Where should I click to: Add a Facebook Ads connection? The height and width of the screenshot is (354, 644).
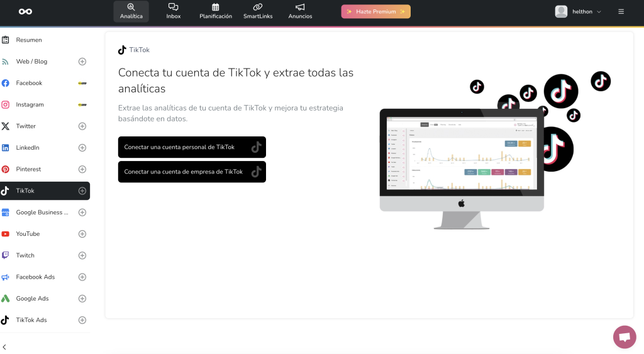tap(82, 277)
